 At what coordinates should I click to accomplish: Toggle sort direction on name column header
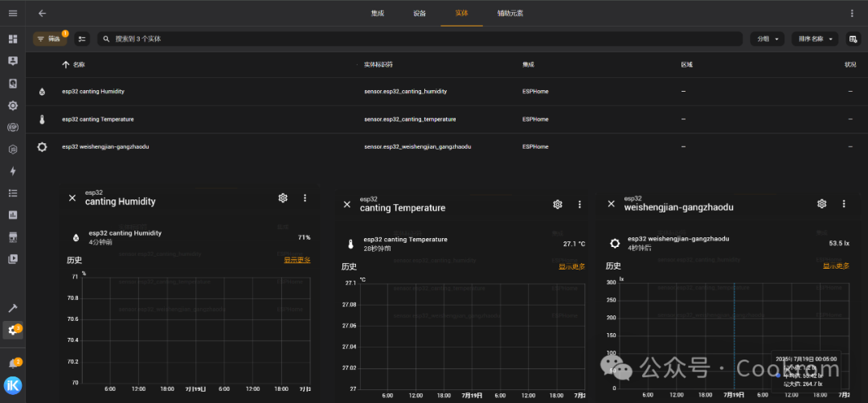coord(74,65)
